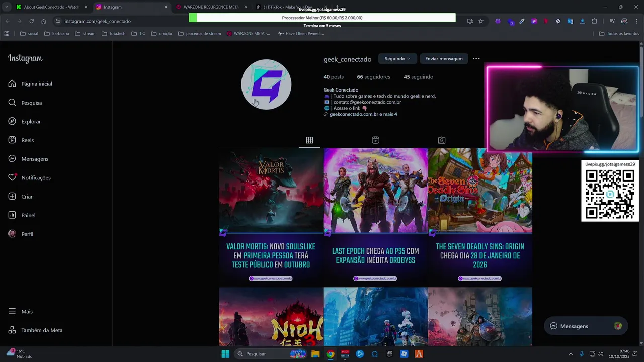Screen dimensions: 644x362
Task: View 45 seguindo list
Action: (418, 77)
